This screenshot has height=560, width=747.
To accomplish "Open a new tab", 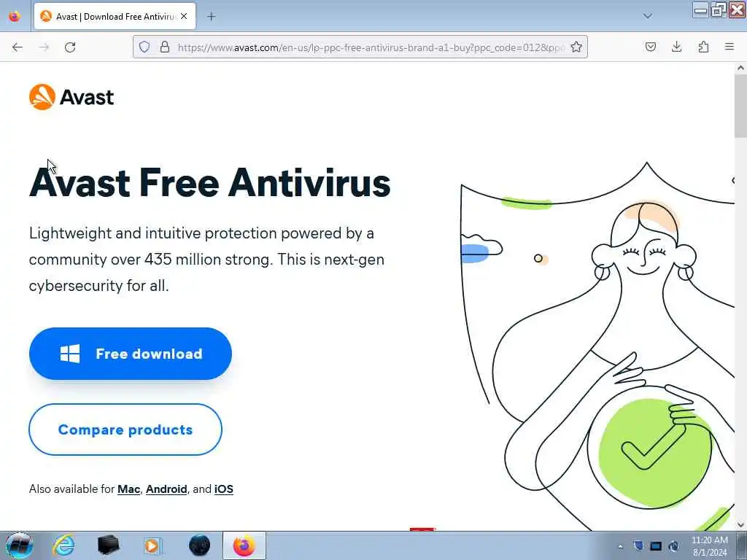I will point(211,17).
